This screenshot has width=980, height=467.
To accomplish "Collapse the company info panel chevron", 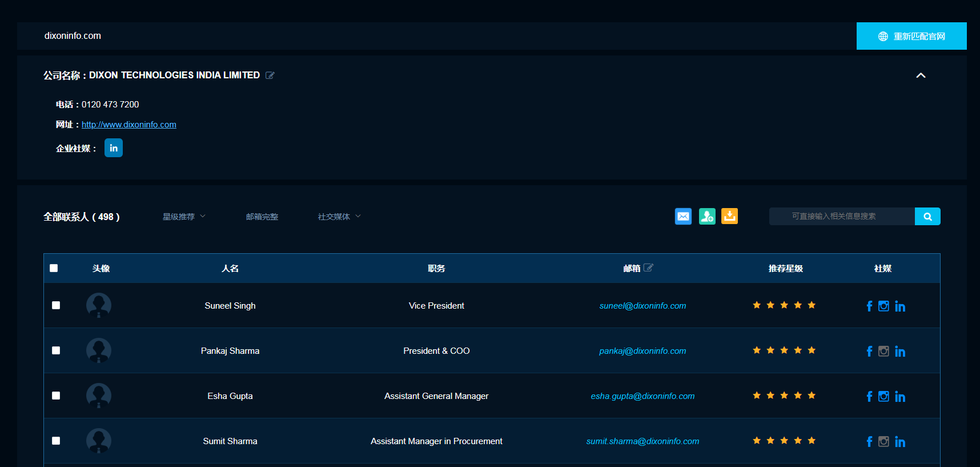I will tap(921, 75).
